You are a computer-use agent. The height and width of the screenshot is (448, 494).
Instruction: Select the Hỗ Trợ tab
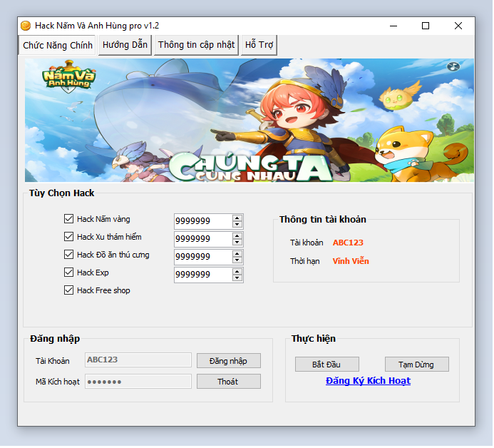click(x=259, y=45)
